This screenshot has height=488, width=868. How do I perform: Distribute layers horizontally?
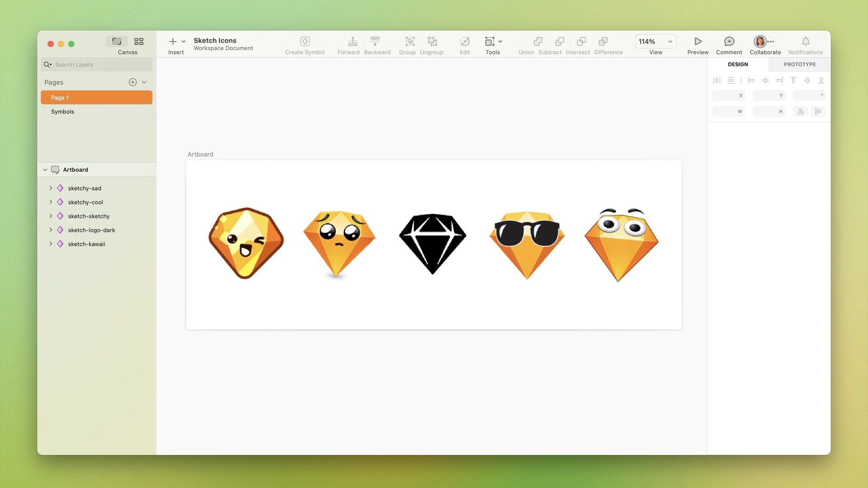point(717,80)
